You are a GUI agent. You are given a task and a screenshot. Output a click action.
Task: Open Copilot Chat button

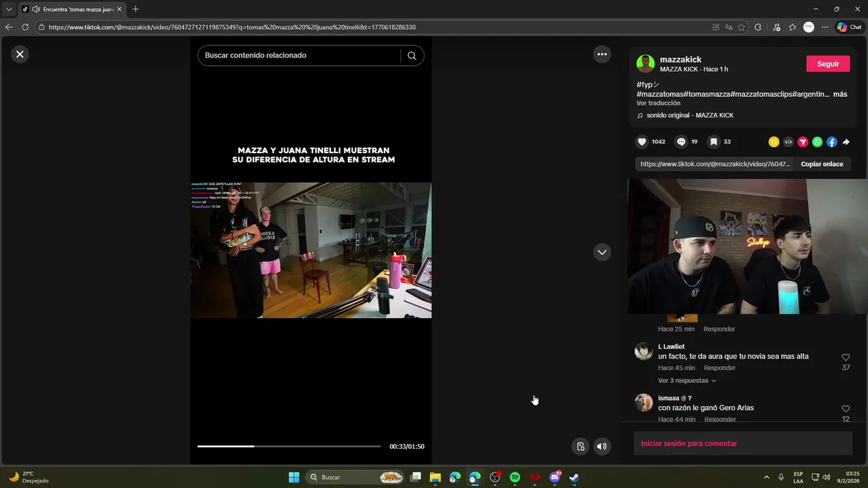point(849,27)
